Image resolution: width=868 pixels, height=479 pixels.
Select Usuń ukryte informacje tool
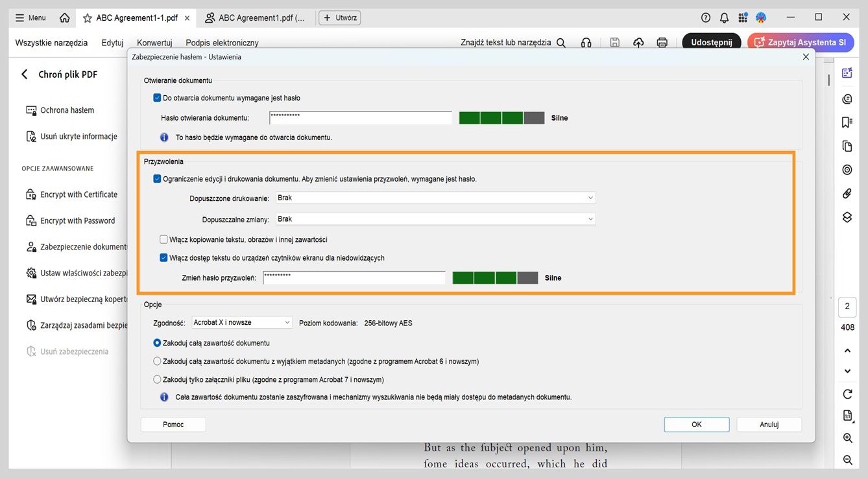coord(71,137)
